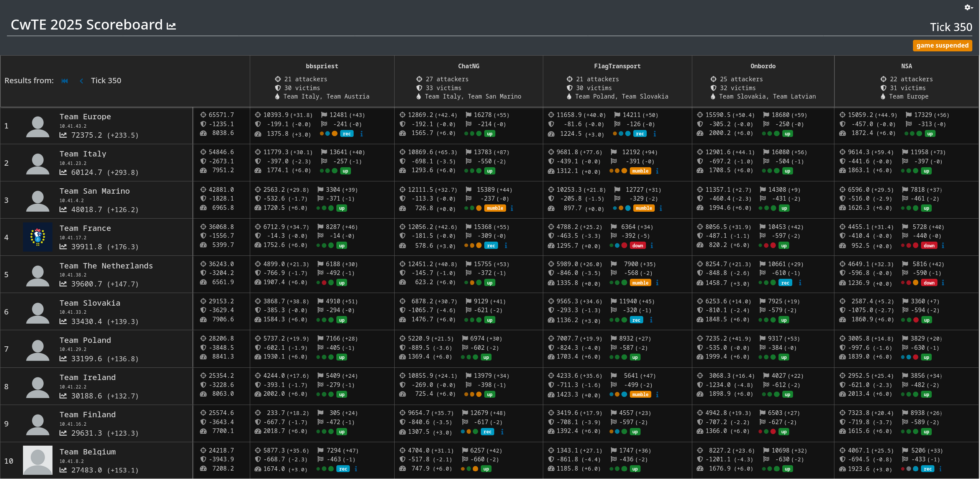The image size is (980, 479).
Task: Click Team Italy FlagTransport mumble status badge
Action: click(x=640, y=171)
